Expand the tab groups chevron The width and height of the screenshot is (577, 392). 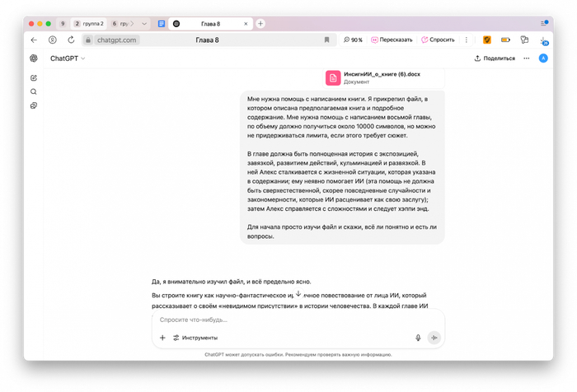pyautogui.click(x=144, y=24)
